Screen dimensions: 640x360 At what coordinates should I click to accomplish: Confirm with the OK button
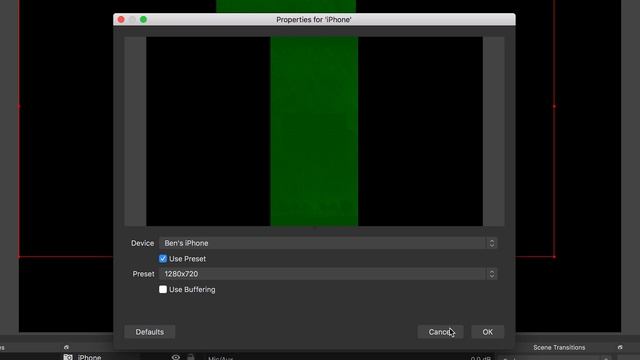point(488,332)
